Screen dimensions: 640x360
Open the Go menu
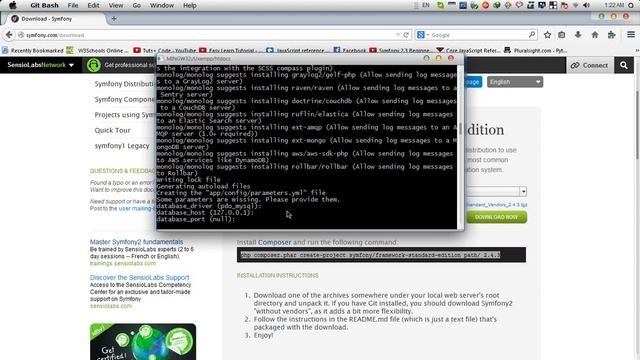(x=136, y=5)
